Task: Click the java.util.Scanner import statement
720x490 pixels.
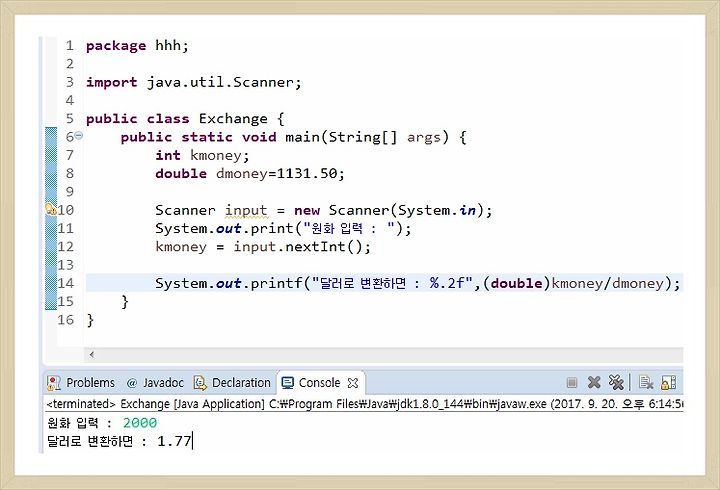Action: click(x=193, y=82)
